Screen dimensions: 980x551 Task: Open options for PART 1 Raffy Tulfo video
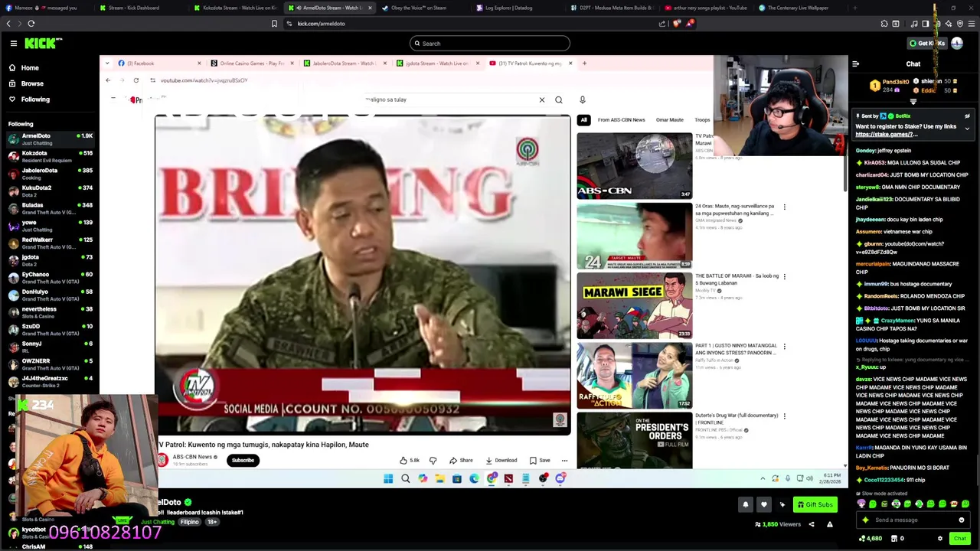point(784,347)
